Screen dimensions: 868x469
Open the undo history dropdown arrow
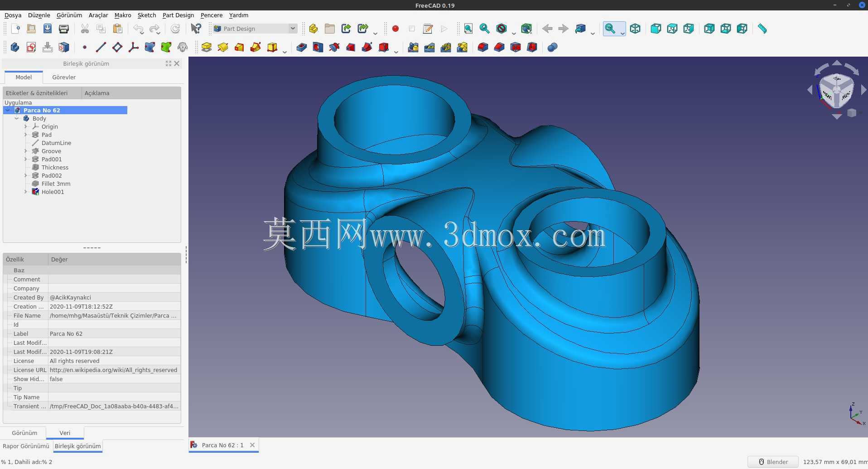[142, 34]
